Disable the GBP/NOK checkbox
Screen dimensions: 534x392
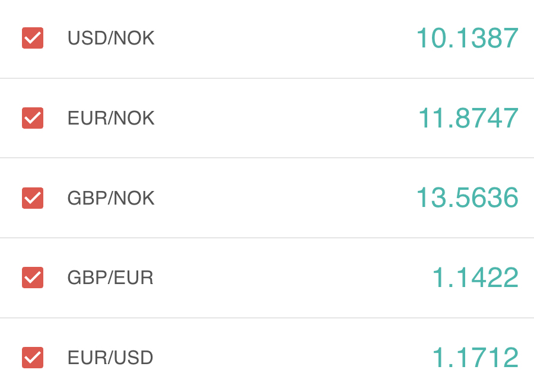[x=33, y=198]
